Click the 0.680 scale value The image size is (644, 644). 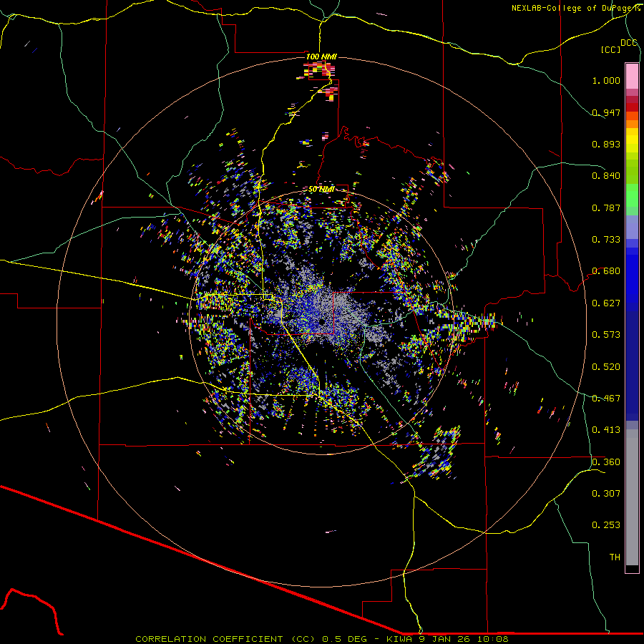[606, 271]
